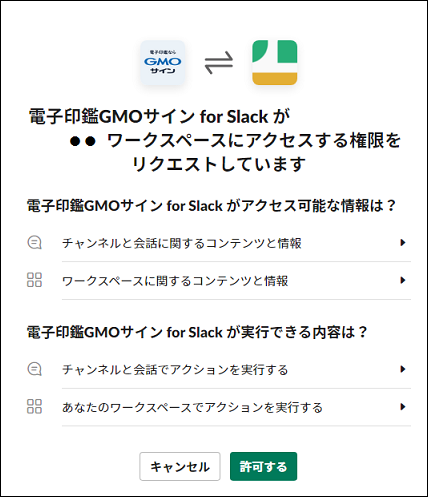Click the chat bubble icon beside チャンネルと会話でアクションを実行する

(x=34, y=369)
